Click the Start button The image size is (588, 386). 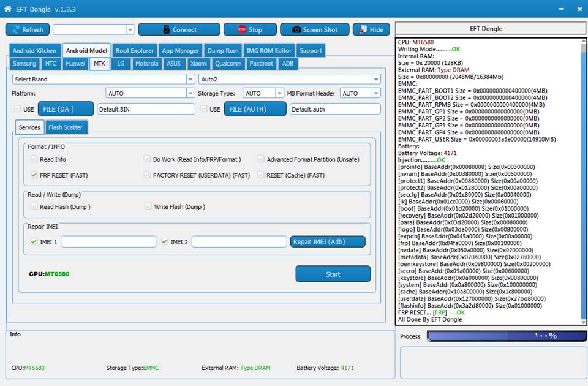click(333, 274)
